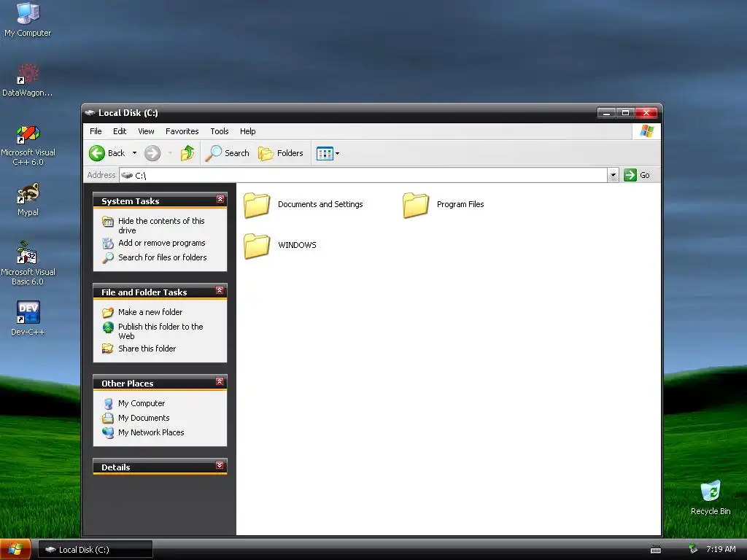Click the 7:19 AM clock
The height and width of the screenshot is (560, 747).
pos(721,550)
